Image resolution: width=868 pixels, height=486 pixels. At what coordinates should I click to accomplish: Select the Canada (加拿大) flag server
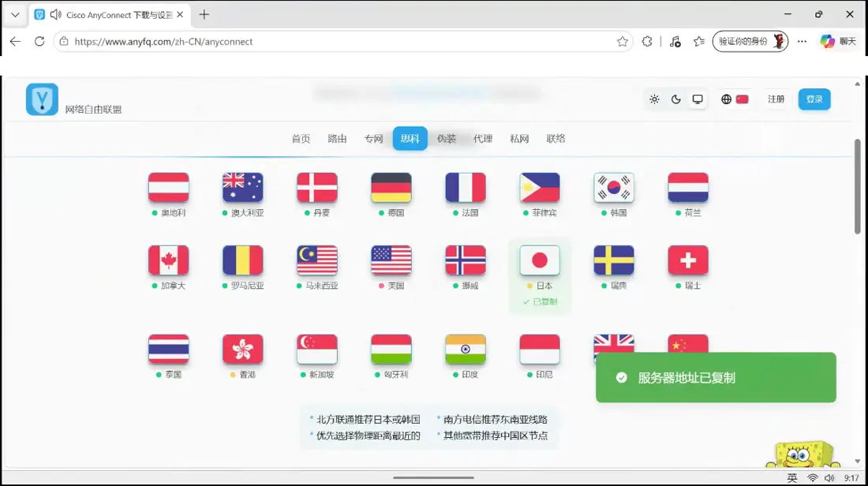point(169,260)
